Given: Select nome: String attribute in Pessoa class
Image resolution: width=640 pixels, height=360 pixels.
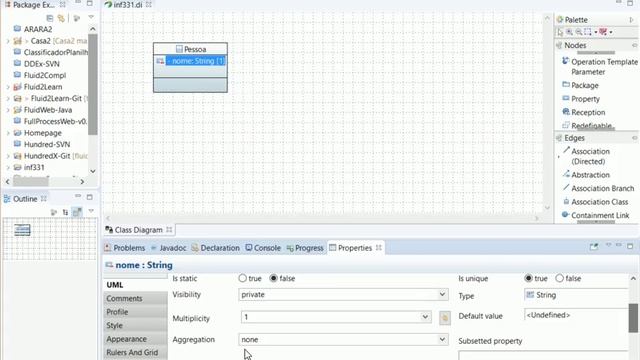Looking at the screenshot, I should point(196,61).
